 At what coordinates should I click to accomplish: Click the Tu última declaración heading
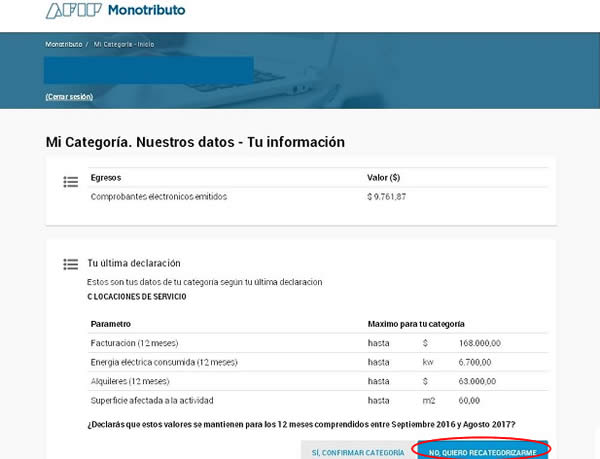tap(134, 263)
